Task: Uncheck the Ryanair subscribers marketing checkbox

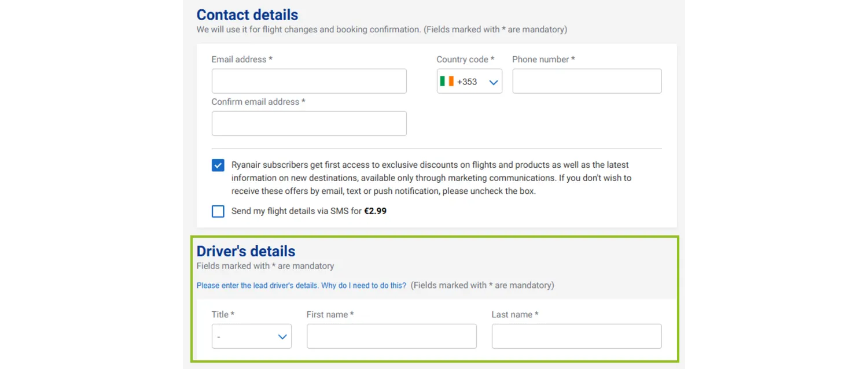Action: click(x=218, y=165)
